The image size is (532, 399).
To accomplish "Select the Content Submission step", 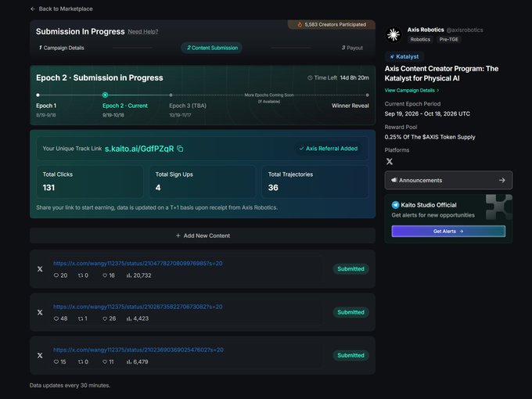I will [x=212, y=48].
